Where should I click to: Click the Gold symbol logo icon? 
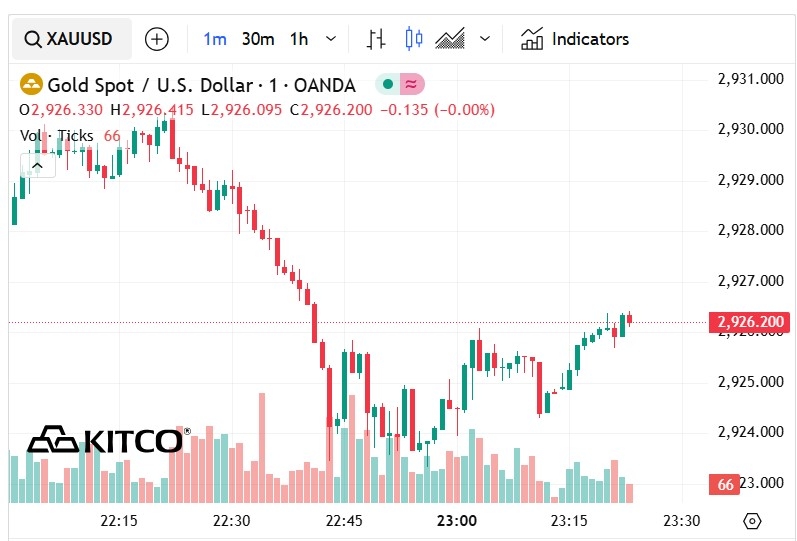(31, 85)
